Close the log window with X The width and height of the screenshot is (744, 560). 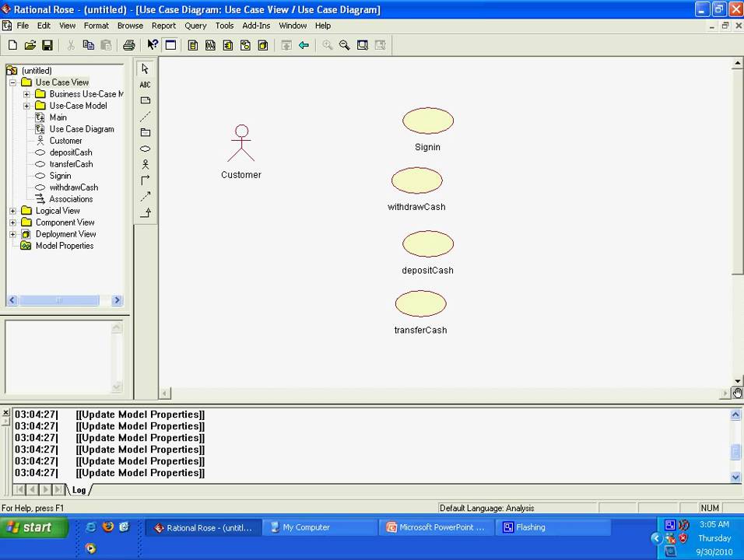[x=5, y=412]
